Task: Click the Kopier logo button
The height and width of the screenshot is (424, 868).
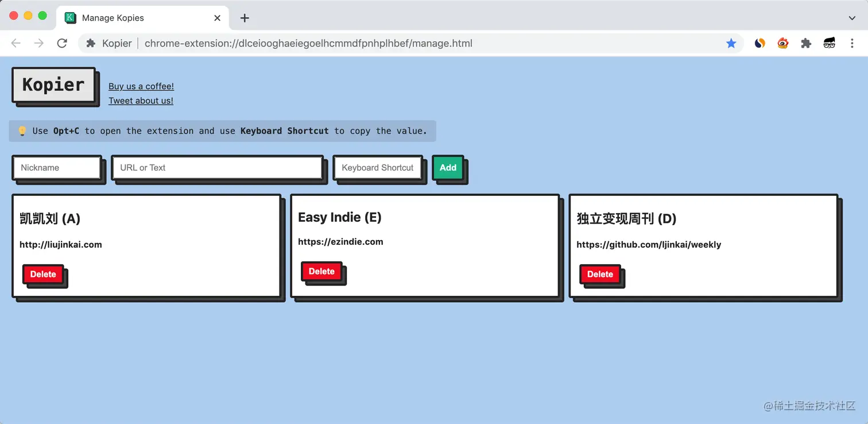Action: click(53, 85)
